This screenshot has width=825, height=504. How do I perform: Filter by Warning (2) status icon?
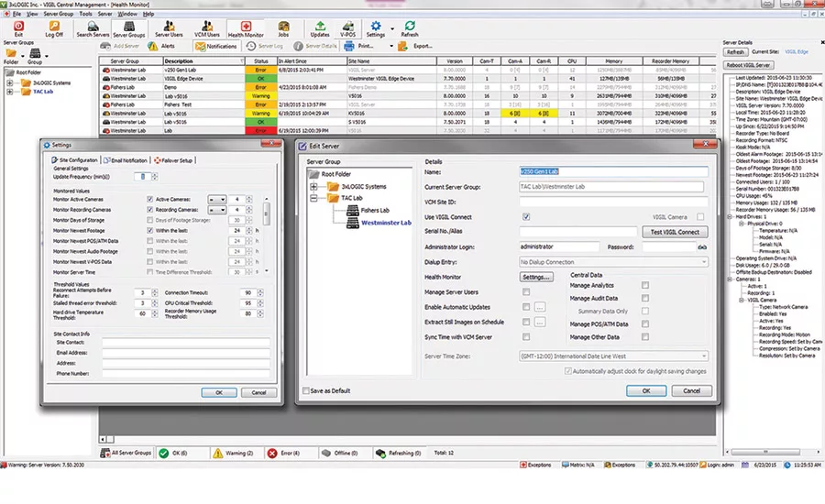(217, 454)
